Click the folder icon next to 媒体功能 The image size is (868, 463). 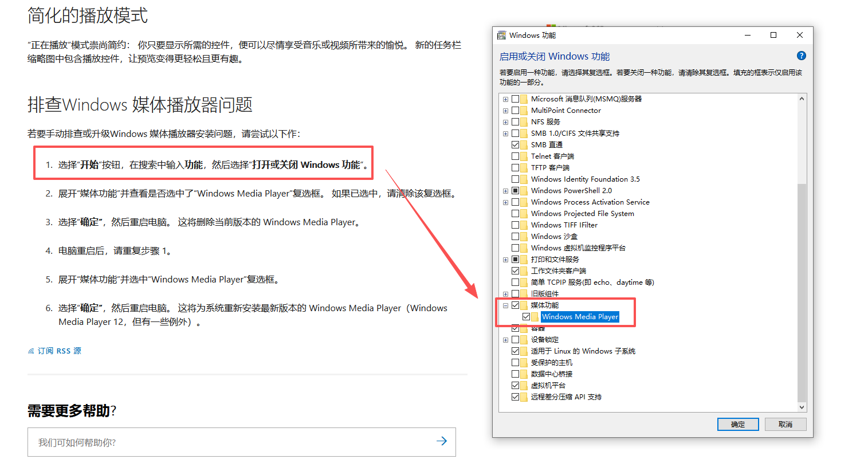pos(524,305)
